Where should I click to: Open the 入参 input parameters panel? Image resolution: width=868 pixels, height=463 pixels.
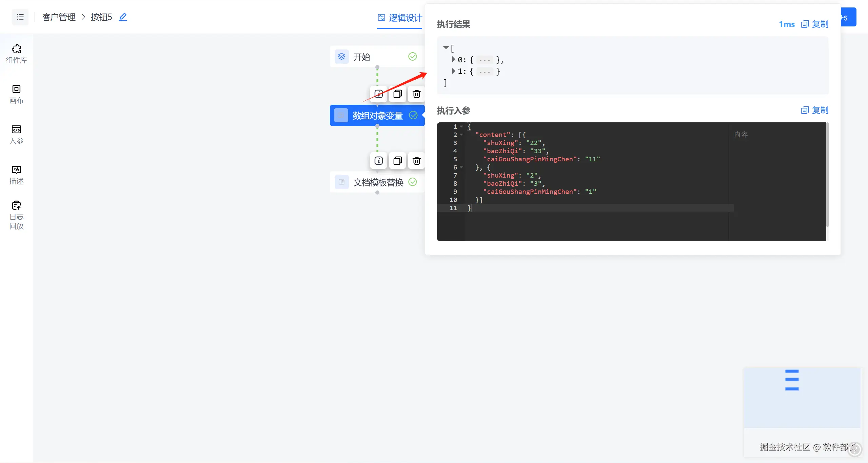[x=16, y=134]
